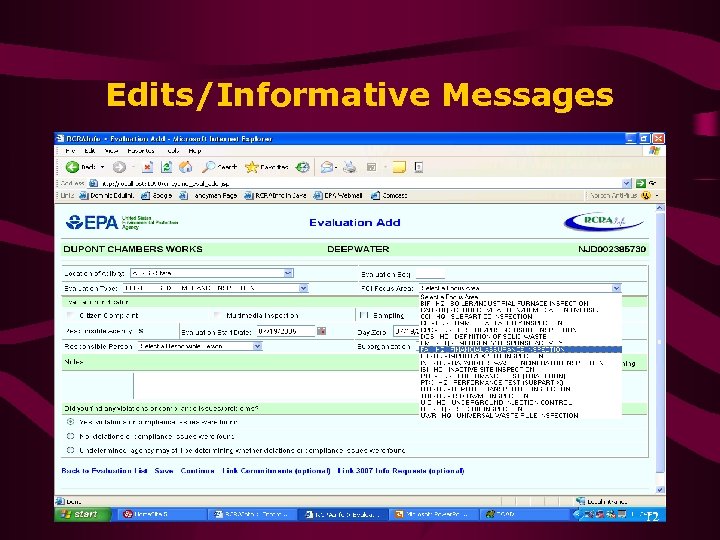720x540 pixels.
Task: Open the Responsible Person dropdown
Action: [257, 346]
